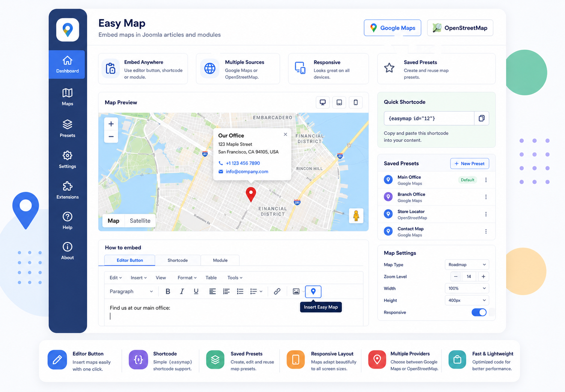Click the easymap shortcode text field

(x=429, y=118)
